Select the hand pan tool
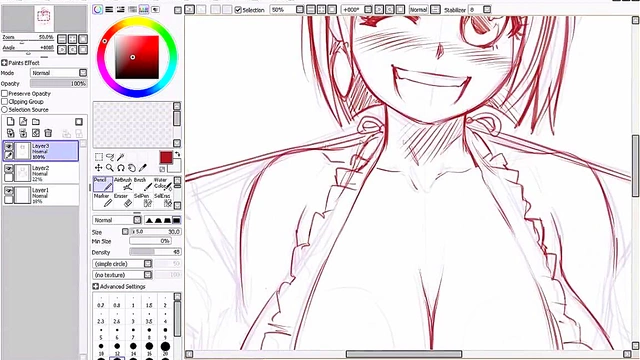The height and width of the screenshot is (360, 640). [x=132, y=168]
